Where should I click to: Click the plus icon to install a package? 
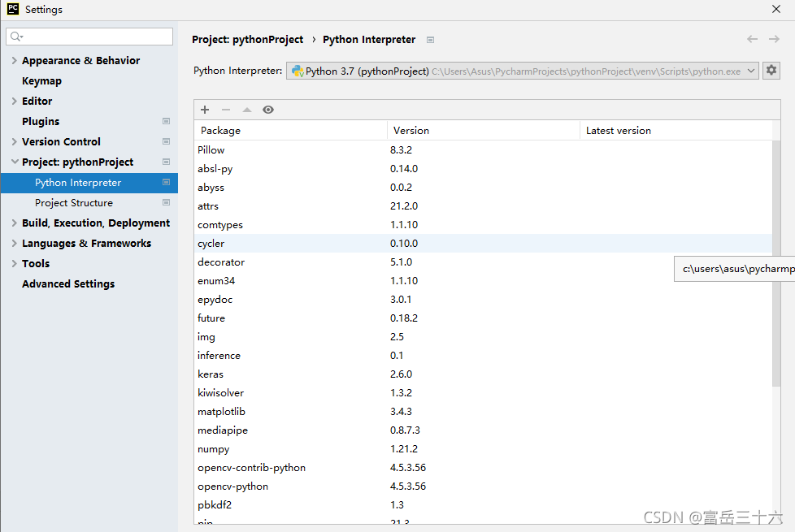click(x=205, y=110)
